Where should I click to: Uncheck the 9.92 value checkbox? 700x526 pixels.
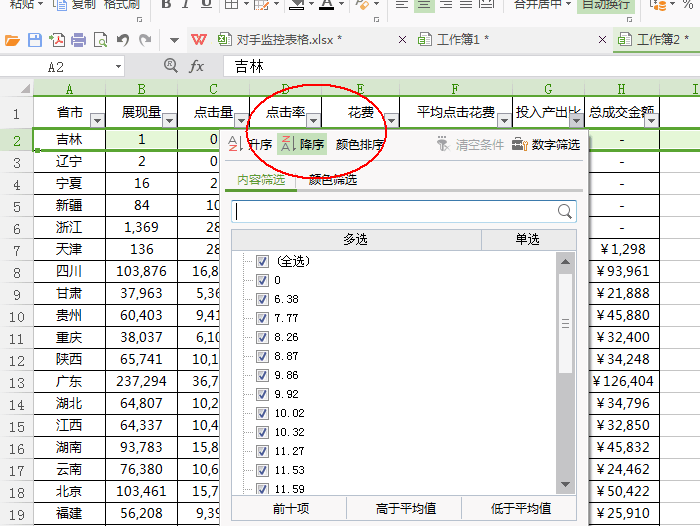(x=262, y=394)
